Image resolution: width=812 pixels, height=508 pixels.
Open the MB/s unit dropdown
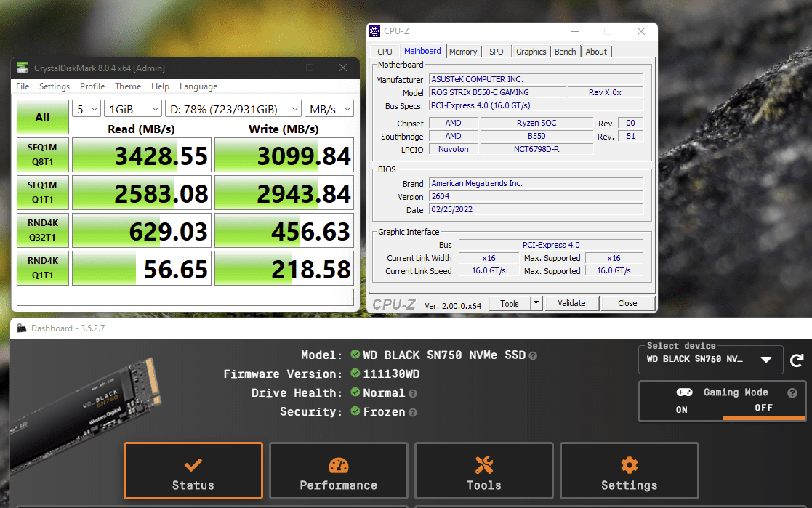[329, 109]
